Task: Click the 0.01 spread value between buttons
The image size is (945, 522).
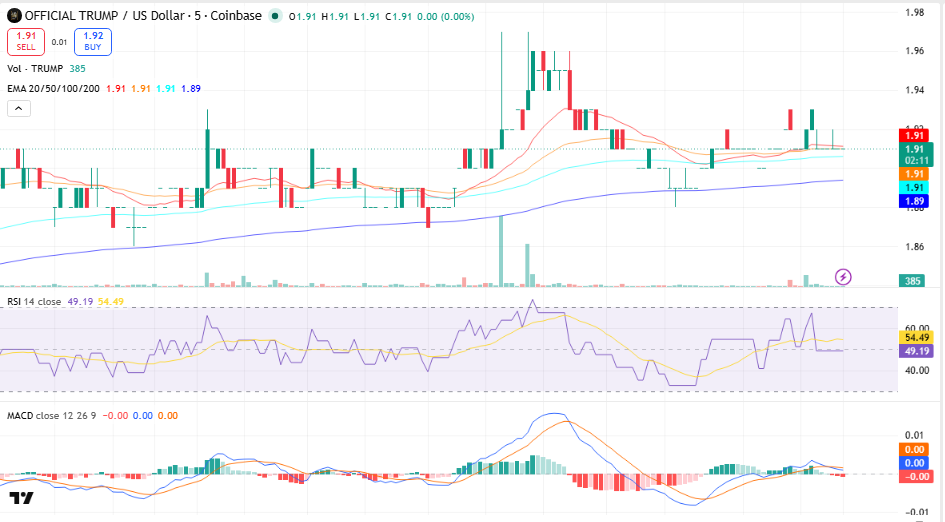Action: [59, 42]
